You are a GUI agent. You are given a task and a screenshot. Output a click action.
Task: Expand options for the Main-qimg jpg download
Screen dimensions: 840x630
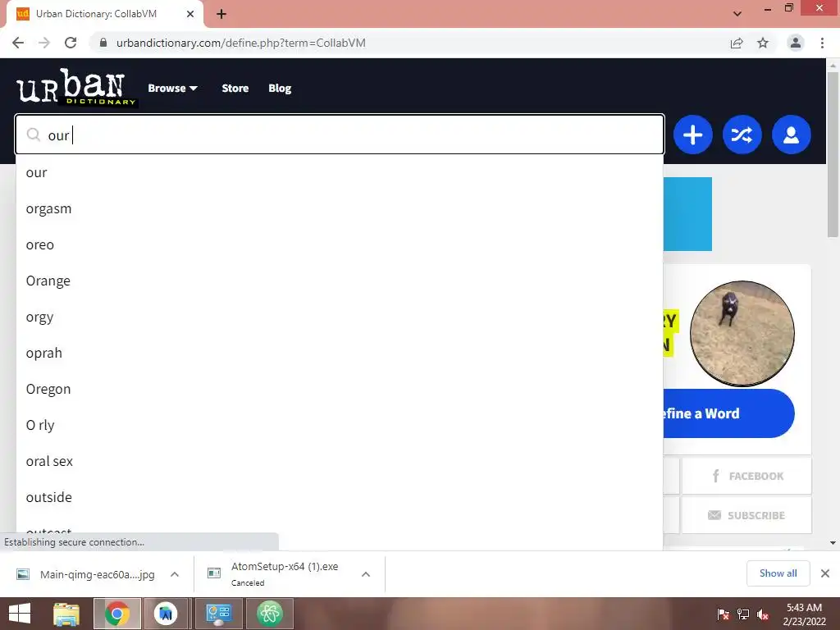click(175, 574)
